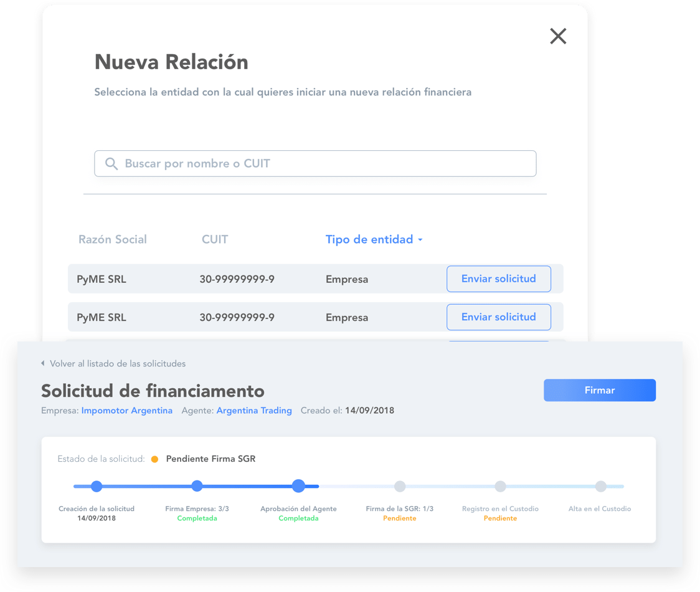Click the back arrow beside Volver al listado

click(x=43, y=363)
